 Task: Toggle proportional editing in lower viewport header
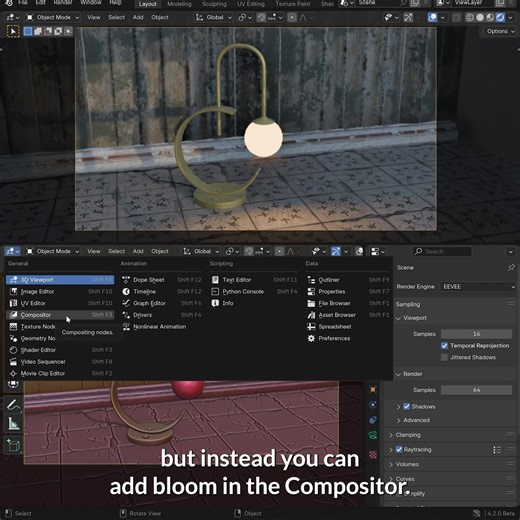(x=280, y=251)
